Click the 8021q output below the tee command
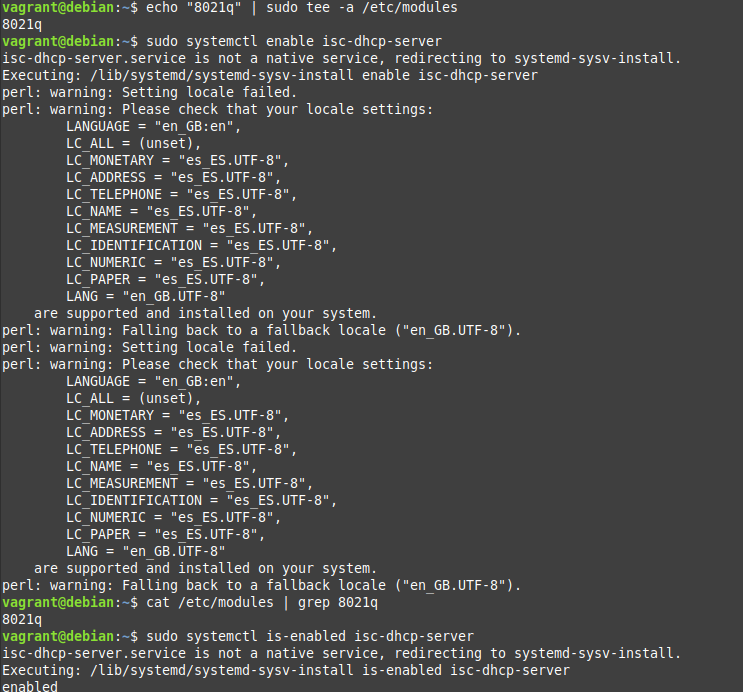743x692 pixels. (x=22, y=25)
